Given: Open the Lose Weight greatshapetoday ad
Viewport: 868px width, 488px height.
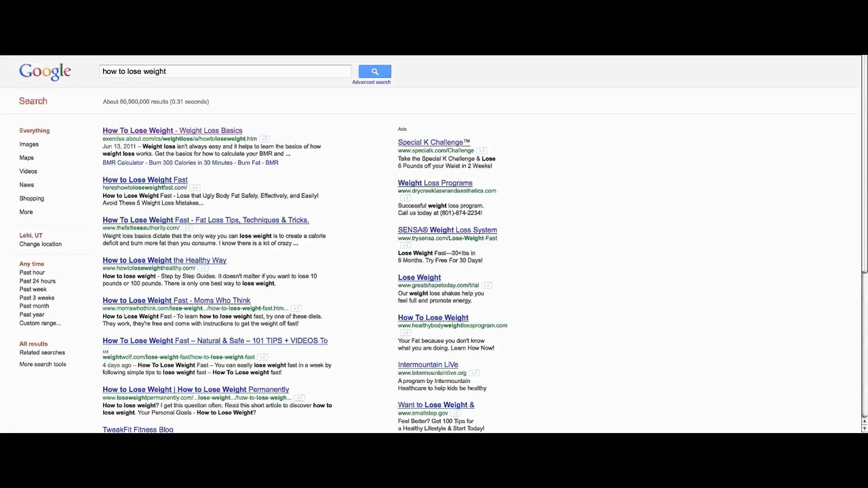Looking at the screenshot, I should [419, 277].
